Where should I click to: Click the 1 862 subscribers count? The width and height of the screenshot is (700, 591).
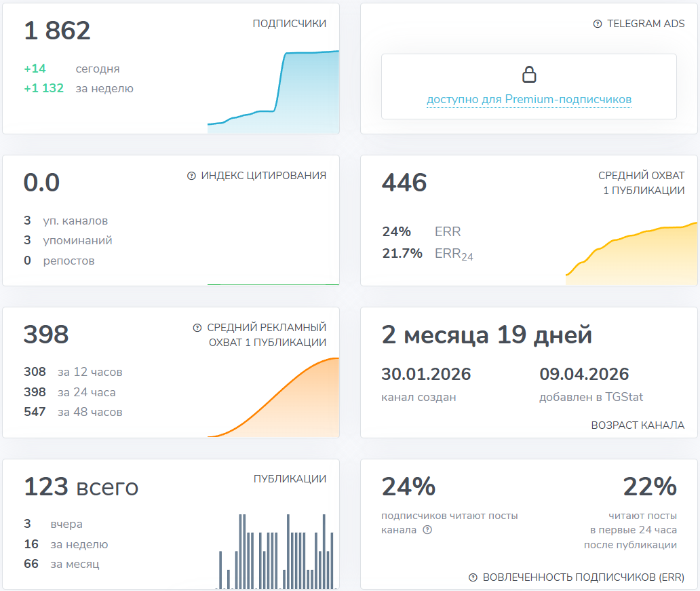[x=57, y=31]
